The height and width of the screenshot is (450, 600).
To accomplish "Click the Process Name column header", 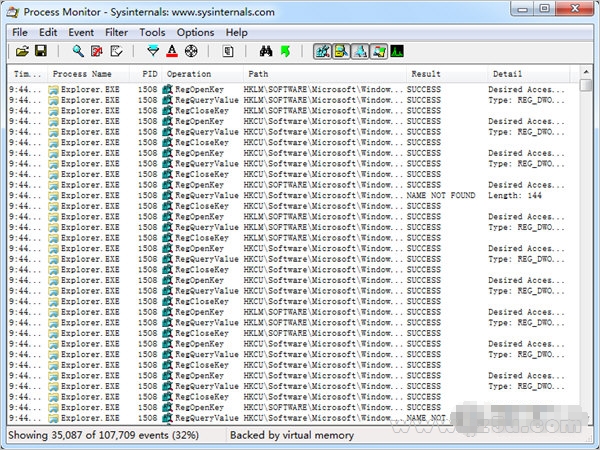I will 88,74.
